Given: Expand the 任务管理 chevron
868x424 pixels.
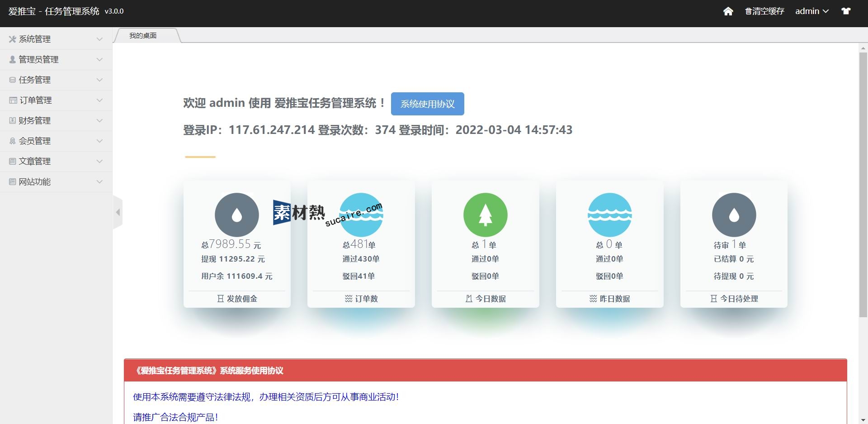Looking at the screenshot, I should tap(99, 80).
